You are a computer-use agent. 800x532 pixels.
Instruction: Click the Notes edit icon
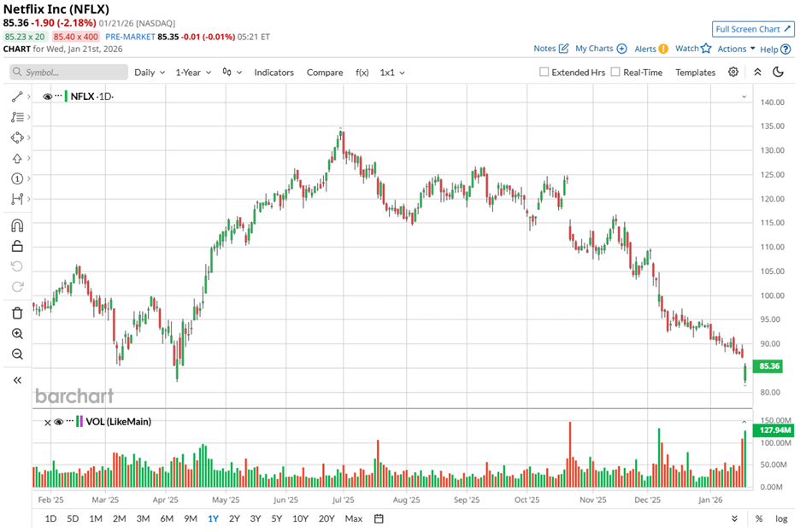coord(563,49)
